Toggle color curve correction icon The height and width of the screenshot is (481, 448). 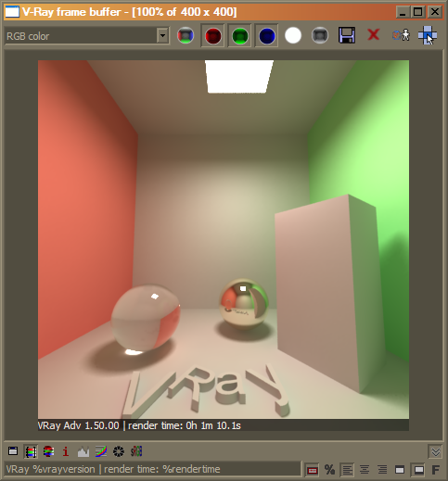pos(101,451)
